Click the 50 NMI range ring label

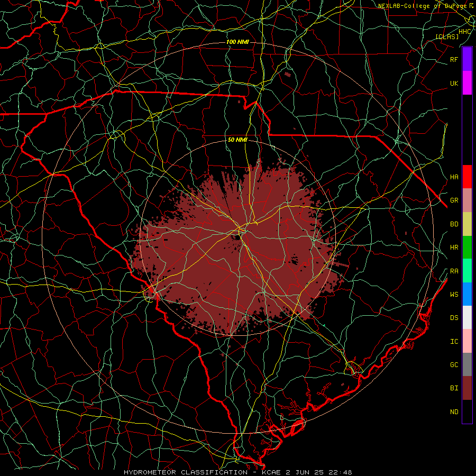click(x=237, y=140)
